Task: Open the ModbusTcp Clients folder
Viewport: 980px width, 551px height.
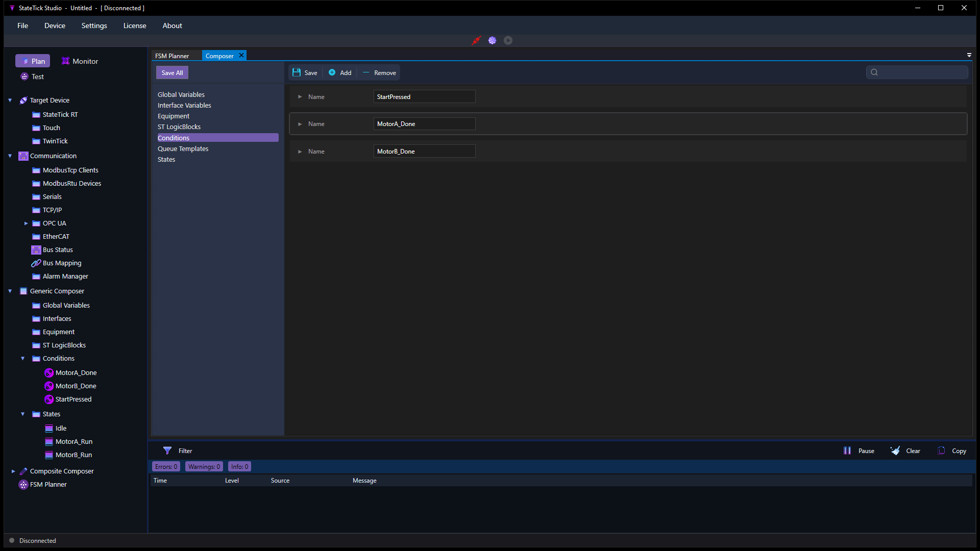Action: (65, 170)
